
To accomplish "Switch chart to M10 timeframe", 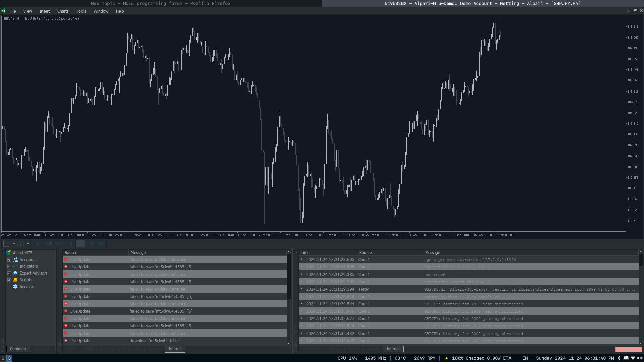I will click(x=59, y=244).
